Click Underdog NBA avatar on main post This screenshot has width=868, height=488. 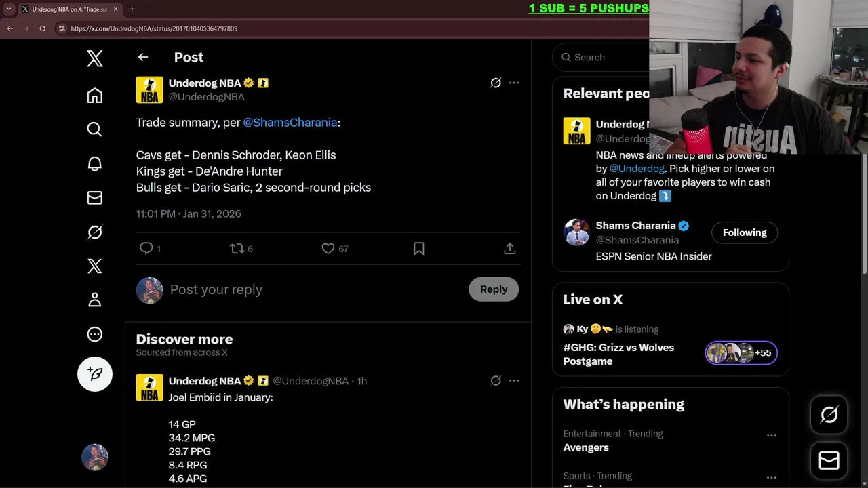pyautogui.click(x=149, y=89)
